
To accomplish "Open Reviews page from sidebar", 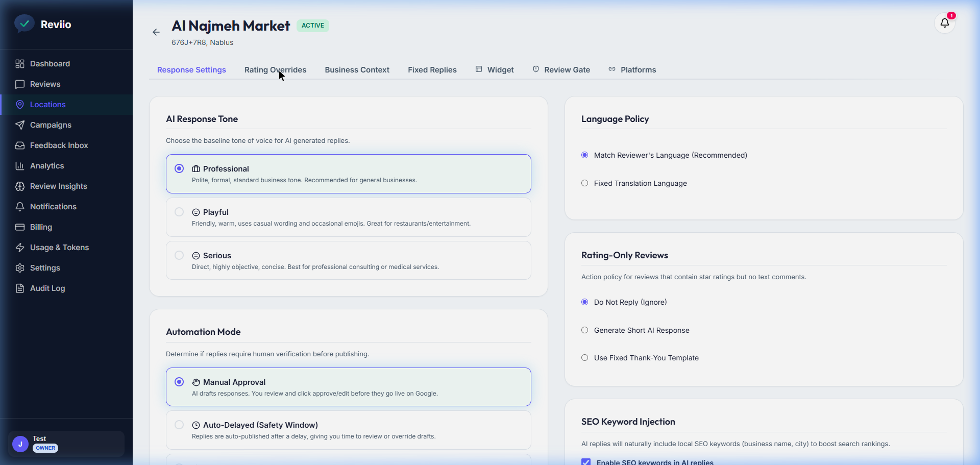I will [x=66, y=84].
